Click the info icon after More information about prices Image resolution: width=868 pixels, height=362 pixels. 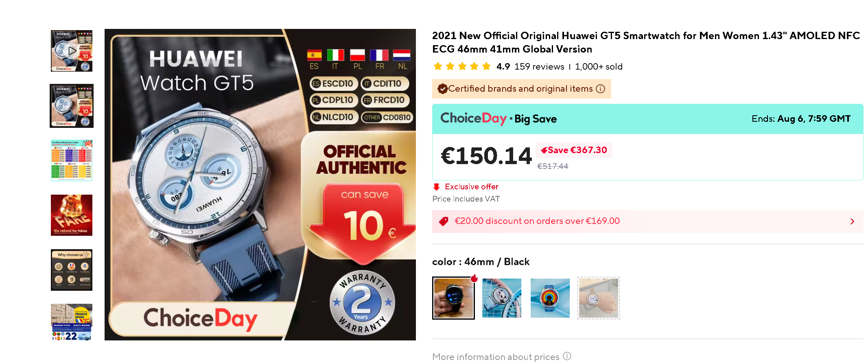click(x=567, y=356)
